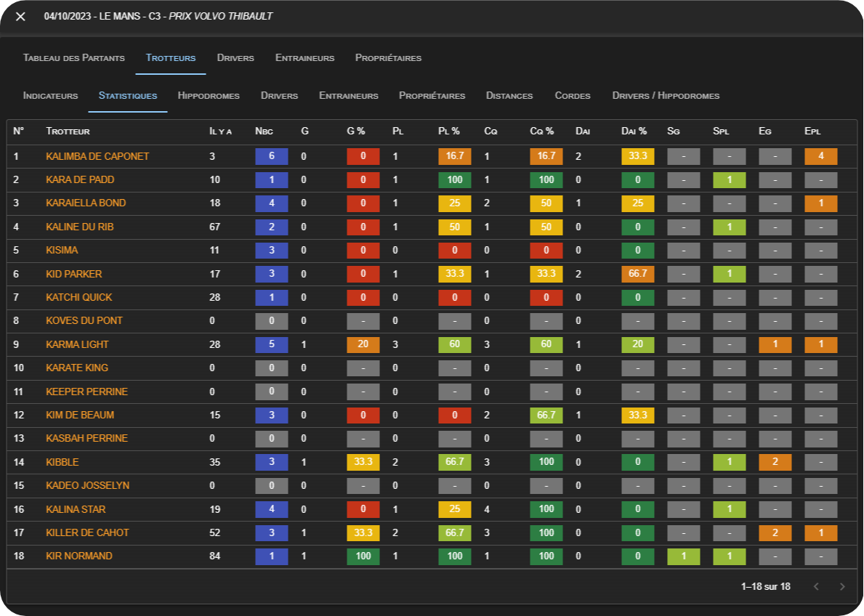Show the Indicateurs sub-tab

pyautogui.click(x=50, y=96)
